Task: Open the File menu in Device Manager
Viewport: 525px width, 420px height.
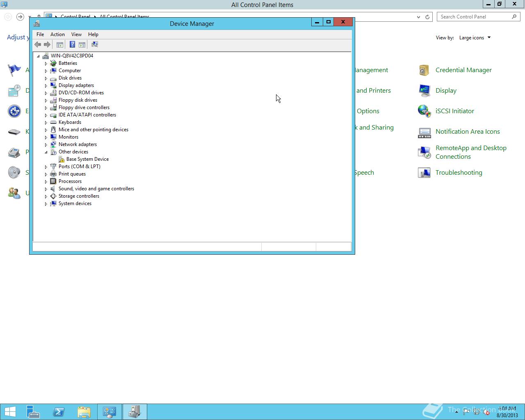Action: coord(40,34)
